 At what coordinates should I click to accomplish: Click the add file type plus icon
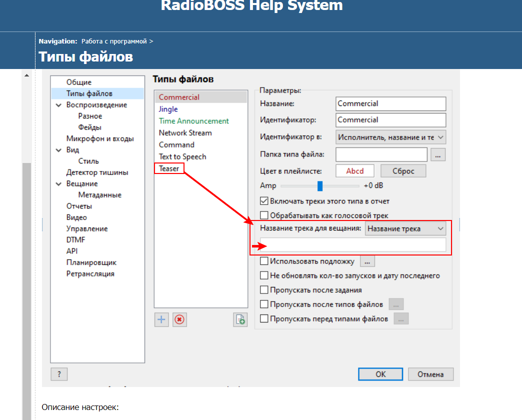161,320
